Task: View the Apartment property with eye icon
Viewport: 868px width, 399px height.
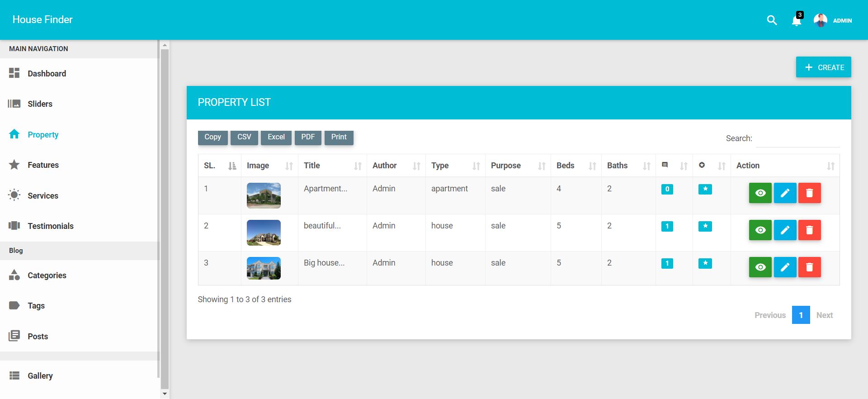Action: (760, 193)
